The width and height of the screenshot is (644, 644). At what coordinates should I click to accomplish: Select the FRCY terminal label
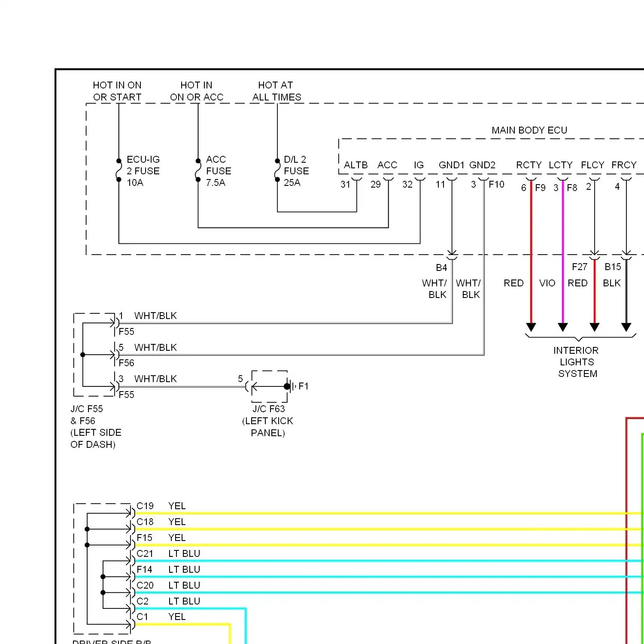[624, 165]
